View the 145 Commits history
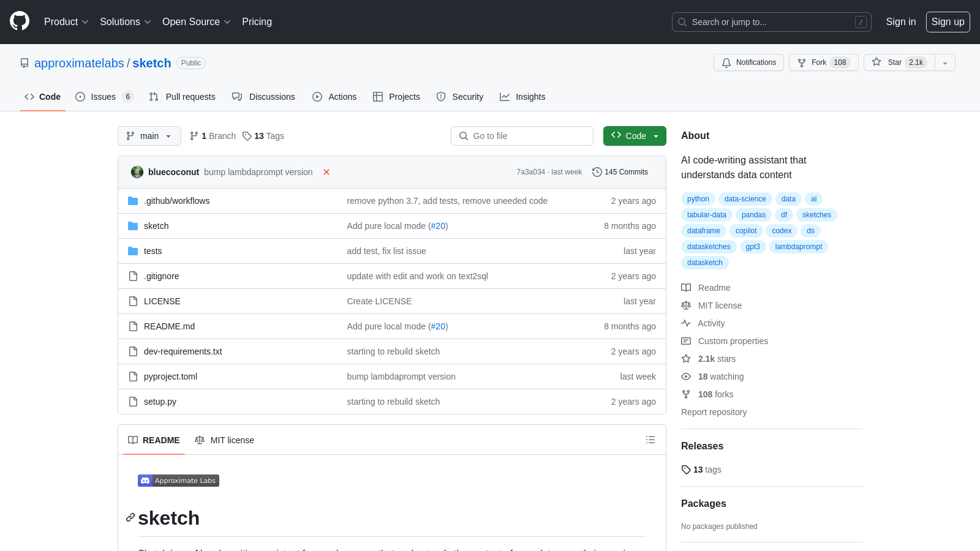Screen dimensions: 980x551 click(x=620, y=172)
